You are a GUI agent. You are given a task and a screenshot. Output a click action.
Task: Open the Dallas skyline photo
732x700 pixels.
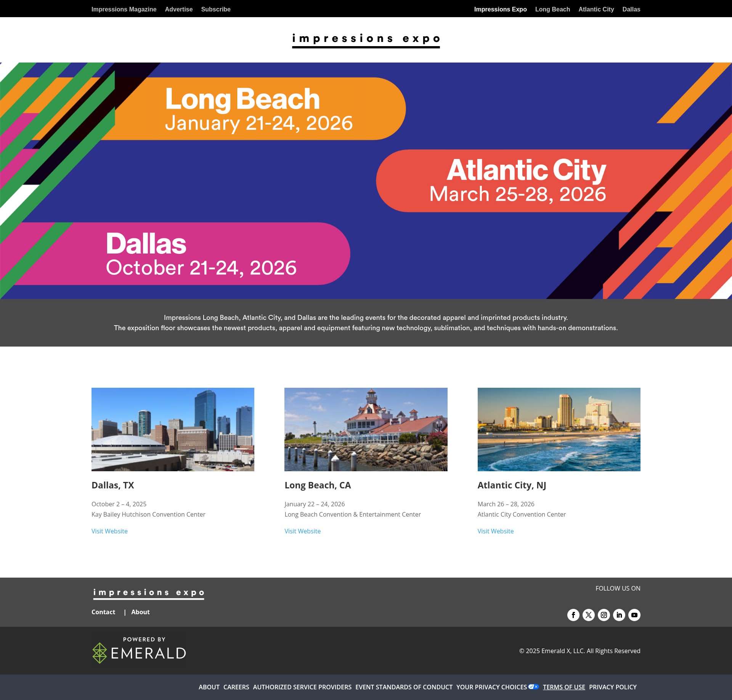coord(173,429)
